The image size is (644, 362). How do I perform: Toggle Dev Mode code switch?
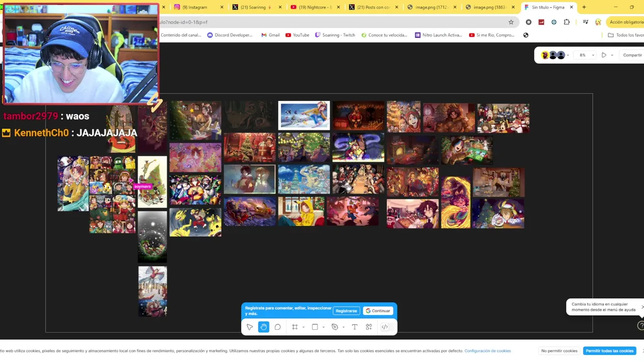(x=385, y=327)
